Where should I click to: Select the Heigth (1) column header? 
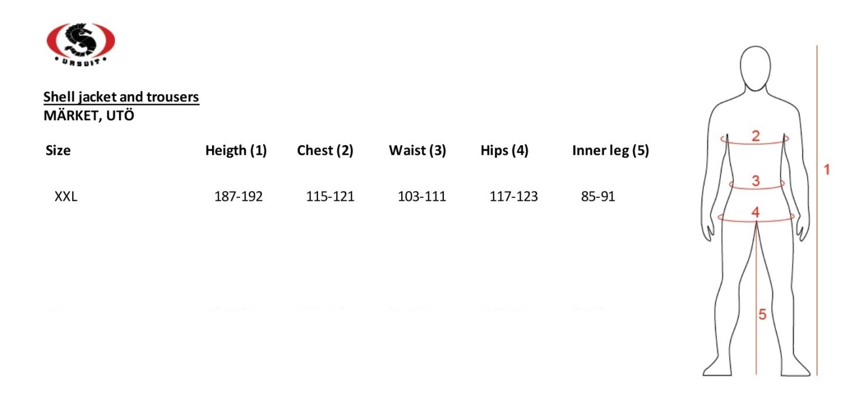tap(236, 151)
